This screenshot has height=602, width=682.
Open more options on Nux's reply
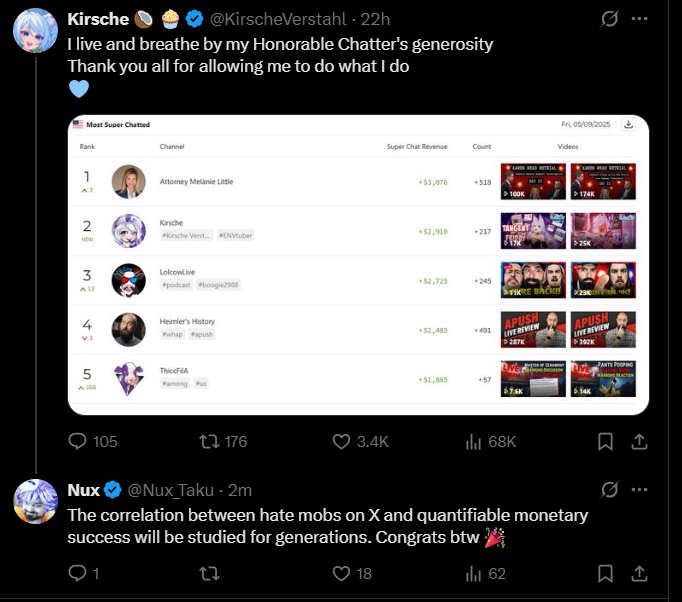pyautogui.click(x=639, y=490)
